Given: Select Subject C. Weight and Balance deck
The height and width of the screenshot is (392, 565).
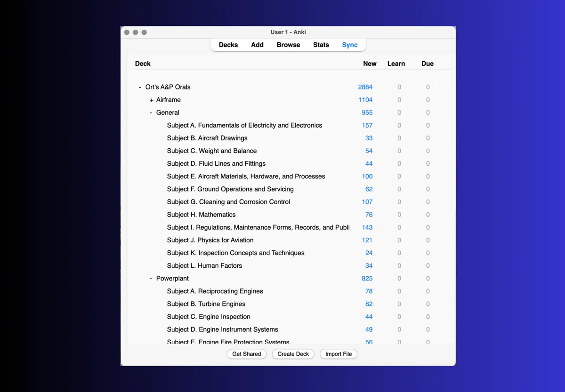Looking at the screenshot, I should [x=212, y=151].
